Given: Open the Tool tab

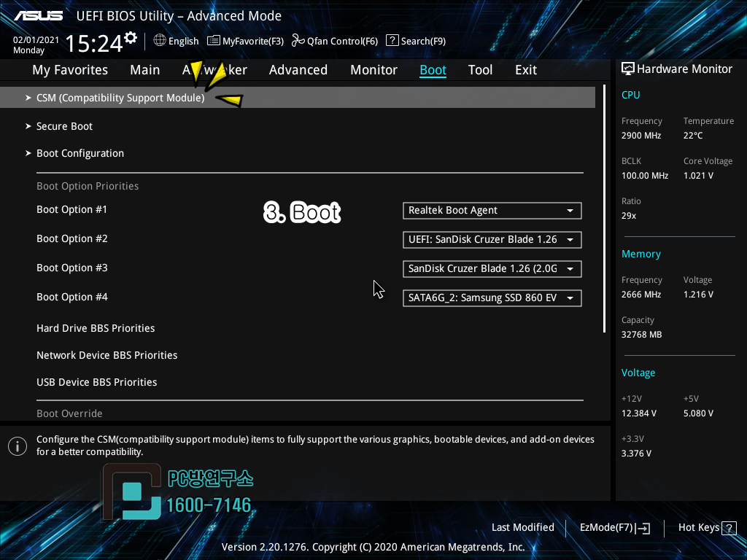Looking at the screenshot, I should coord(480,70).
